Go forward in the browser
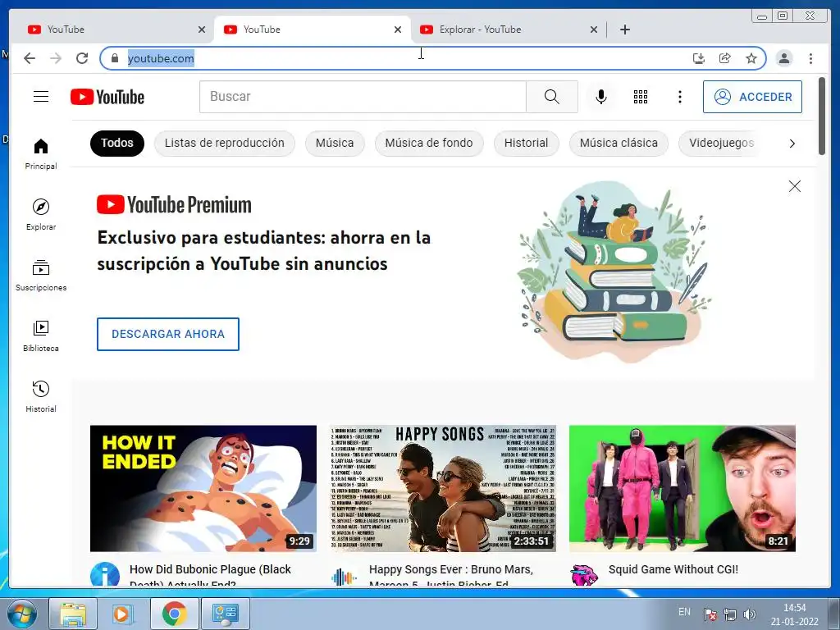Screen dimensions: 840x630 (x=56, y=58)
